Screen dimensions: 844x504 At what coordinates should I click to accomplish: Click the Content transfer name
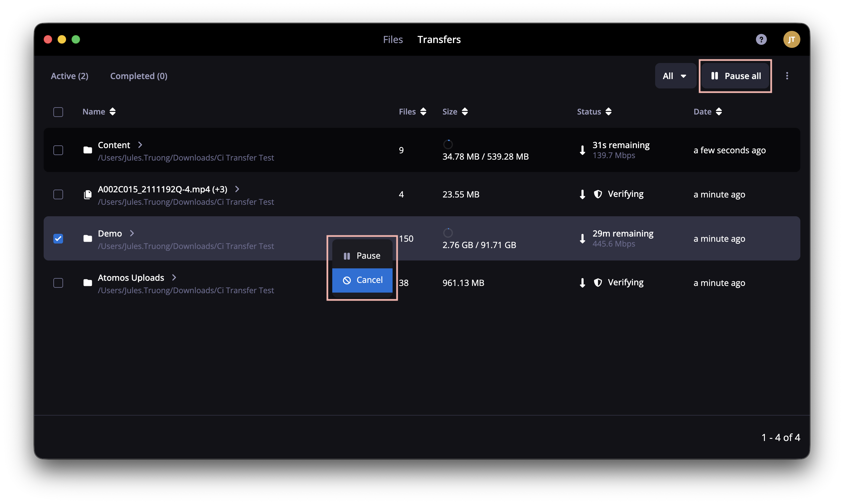[x=114, y=145]
